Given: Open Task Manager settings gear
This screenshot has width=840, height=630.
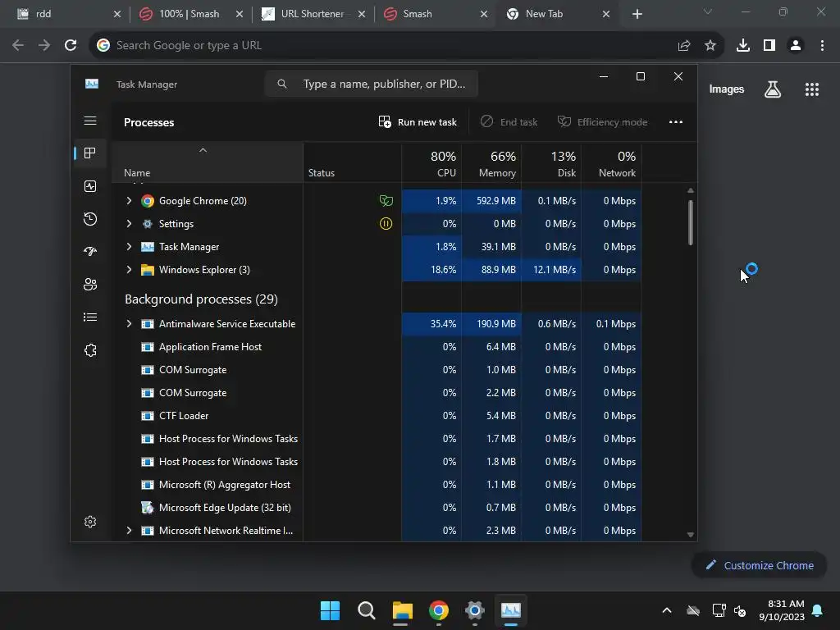Looking at the screenshot, I should (x=90, y=522).
